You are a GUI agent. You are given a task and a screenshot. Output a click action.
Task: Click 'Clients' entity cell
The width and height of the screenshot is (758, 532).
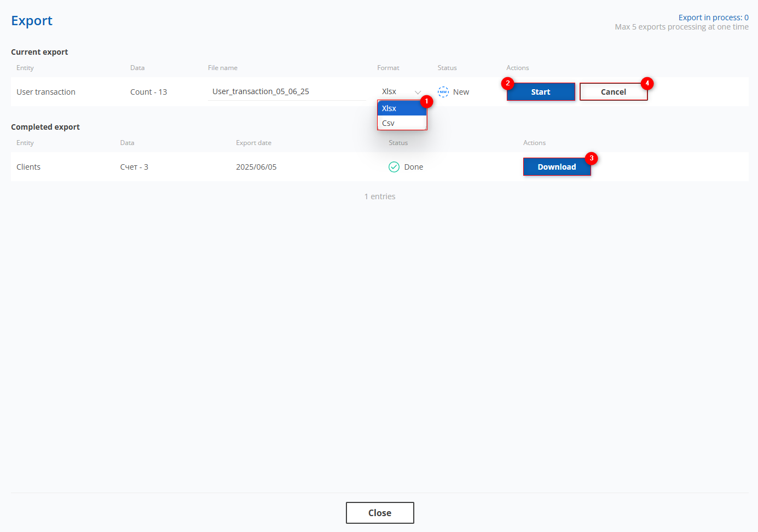(x=28, y=167)
